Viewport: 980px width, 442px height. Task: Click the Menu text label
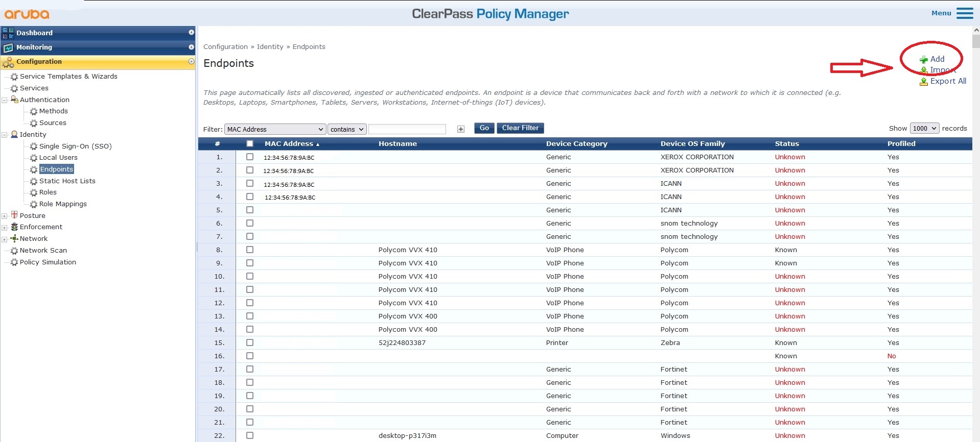click(941, 13)
